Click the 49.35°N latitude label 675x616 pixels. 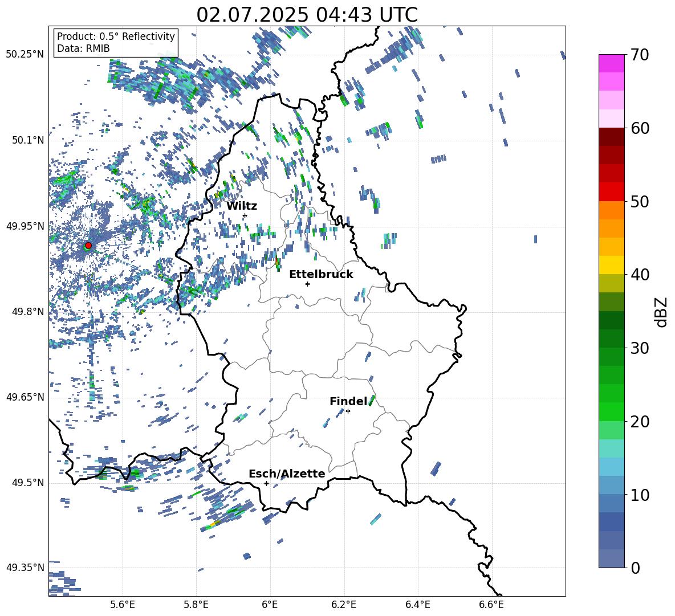25,568
